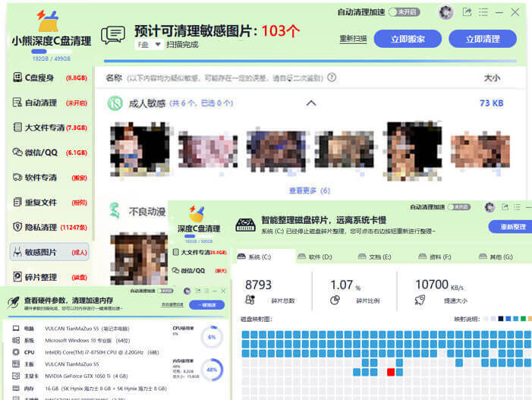This screenshot has height=400, width=532.
Task: Click the 碎片整理 sidebar icon
Action: point(17,277)
